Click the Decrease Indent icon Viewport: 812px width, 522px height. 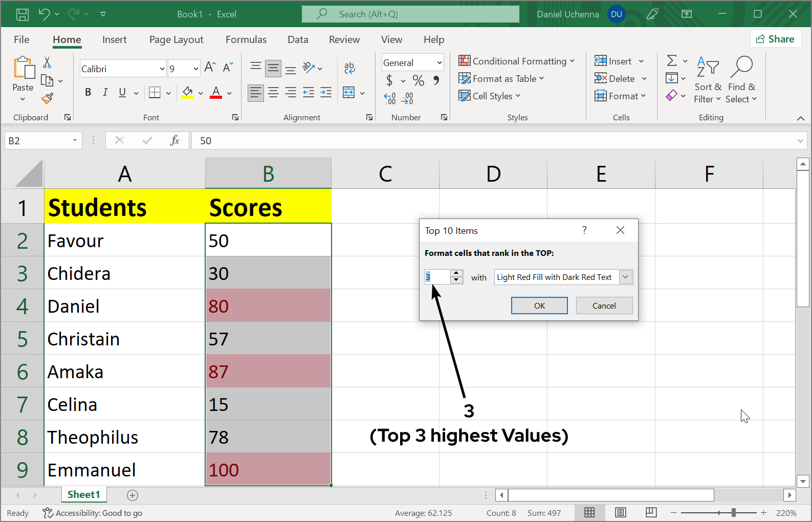[309, 92]
